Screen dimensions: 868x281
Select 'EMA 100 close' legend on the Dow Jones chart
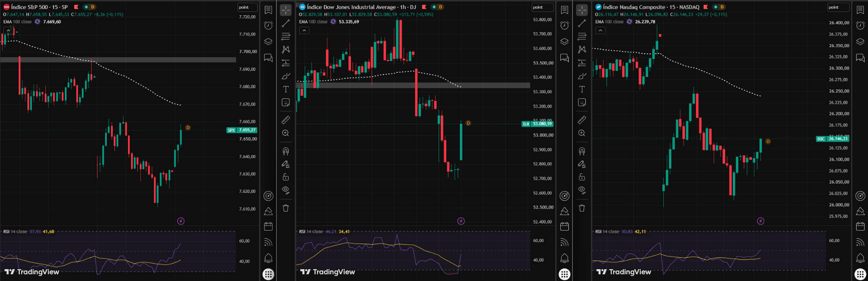pyautogui.click(x=313, y=22)
